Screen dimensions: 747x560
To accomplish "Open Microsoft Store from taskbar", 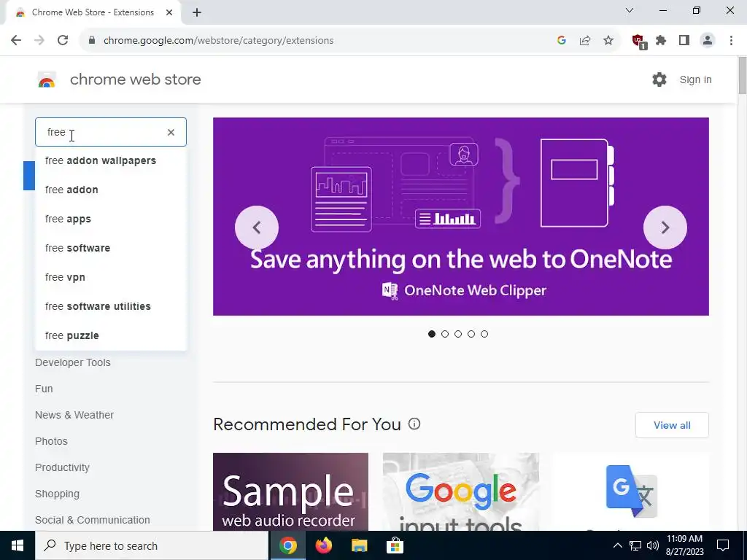I will [x=395, y=545].
